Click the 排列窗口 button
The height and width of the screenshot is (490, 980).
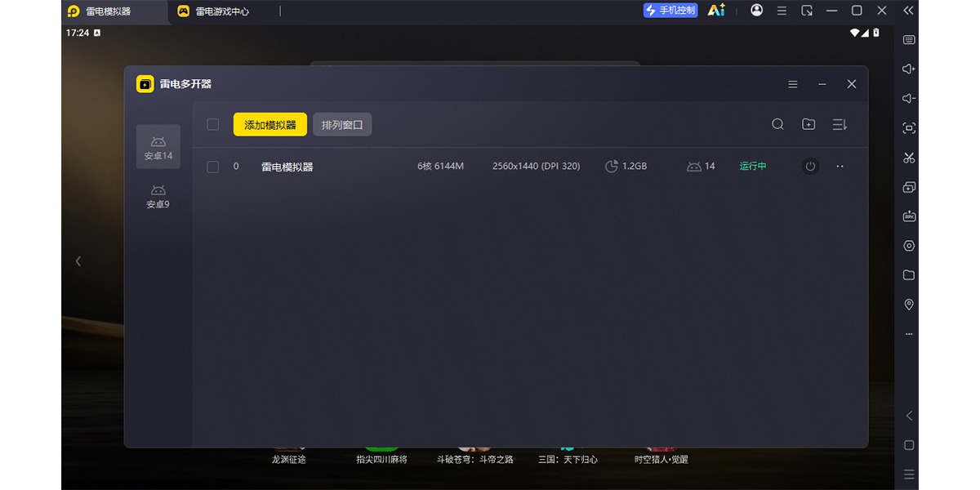342,125
